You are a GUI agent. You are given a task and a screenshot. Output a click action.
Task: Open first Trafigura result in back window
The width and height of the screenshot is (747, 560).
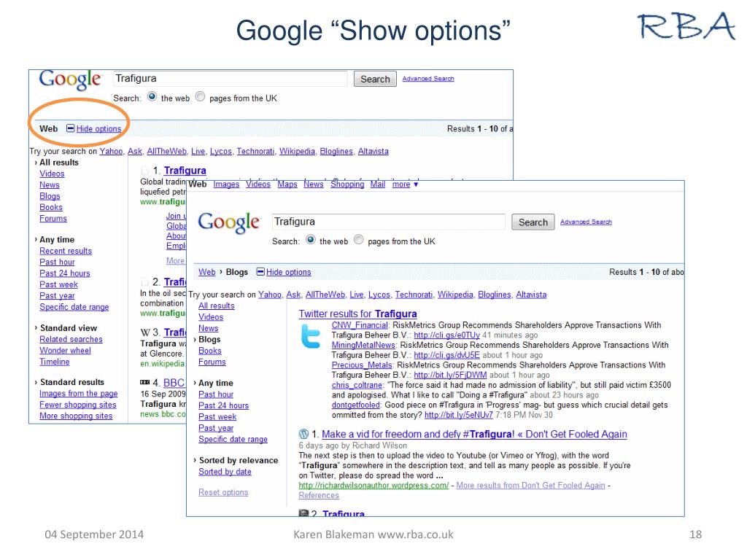[185, 171]
